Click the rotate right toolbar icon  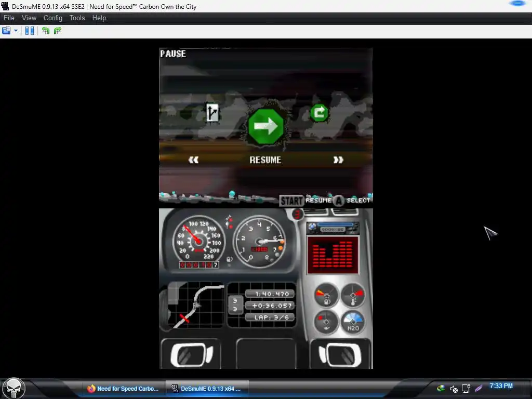[57, 31]
